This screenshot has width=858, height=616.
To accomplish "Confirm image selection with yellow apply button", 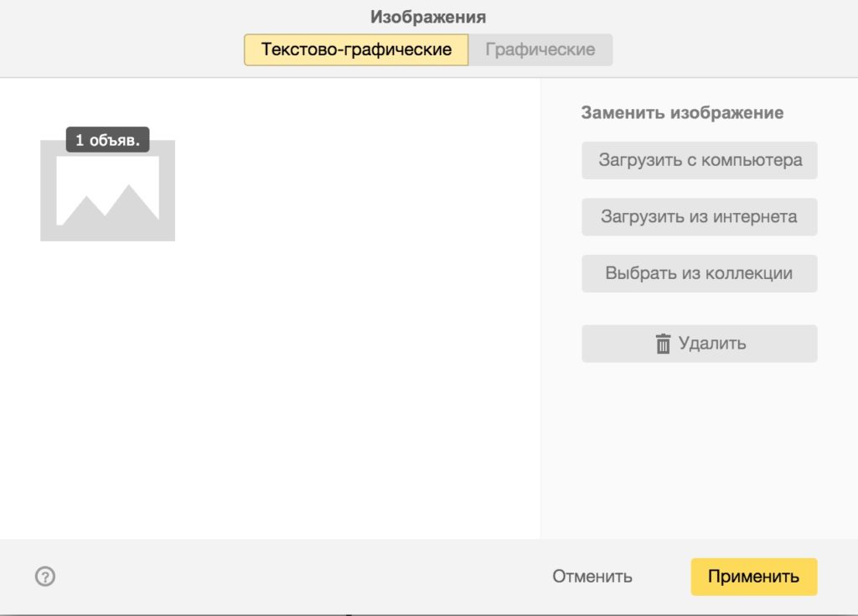I will [x=753, y=576].
